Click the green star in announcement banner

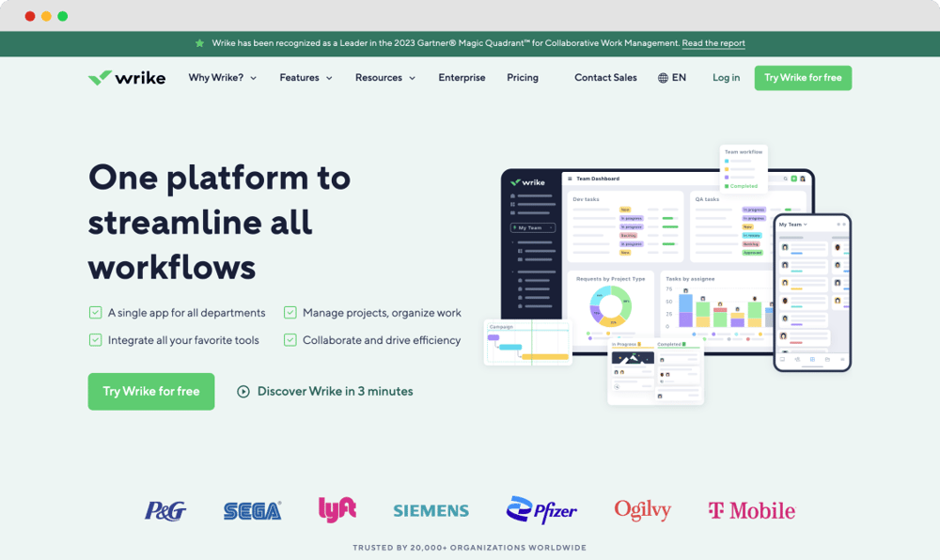[199, 43]
